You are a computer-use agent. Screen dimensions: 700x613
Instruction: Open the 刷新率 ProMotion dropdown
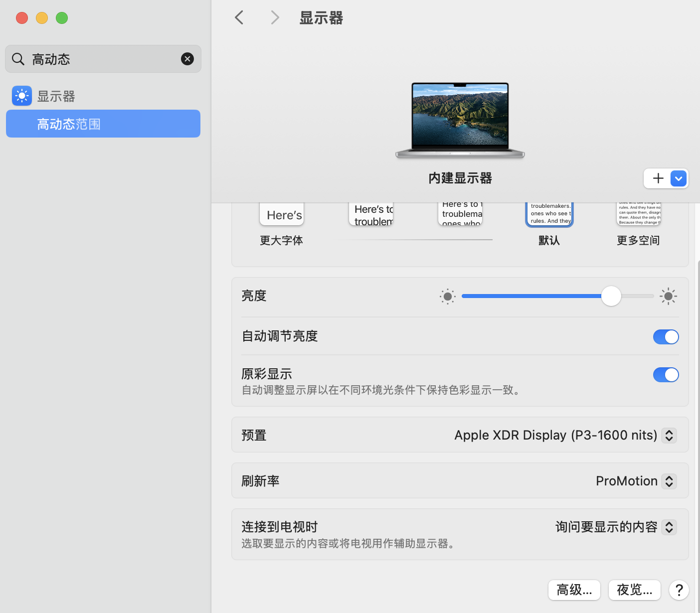tap(669, 481)
